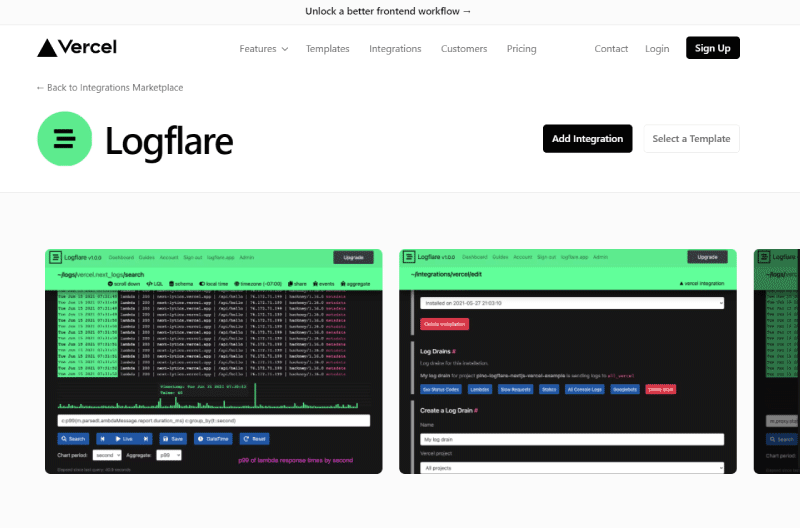Click the black Sign Up button

(x=713, y=48)
